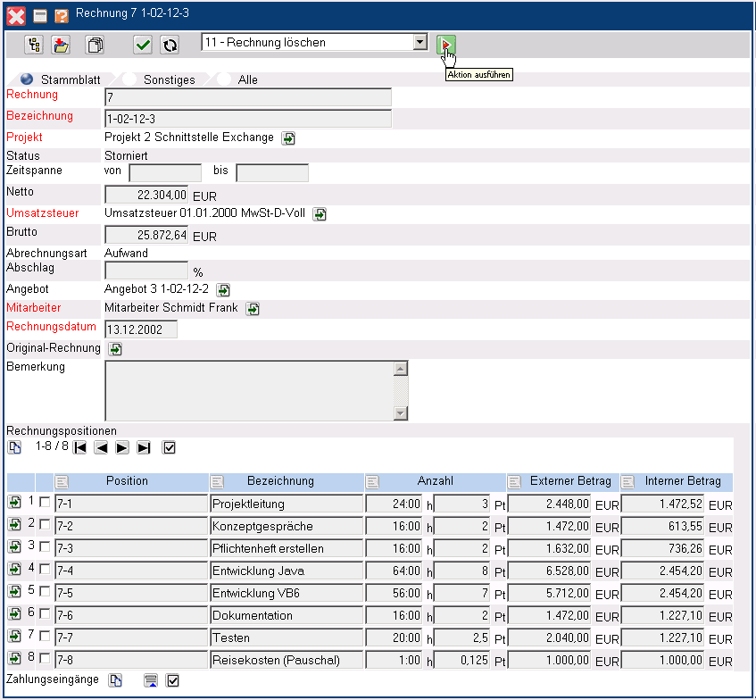The height and width of the screenshot is (700, 756).
Task: Tick the checkbox for position 7-1
Action: point(45,503)
